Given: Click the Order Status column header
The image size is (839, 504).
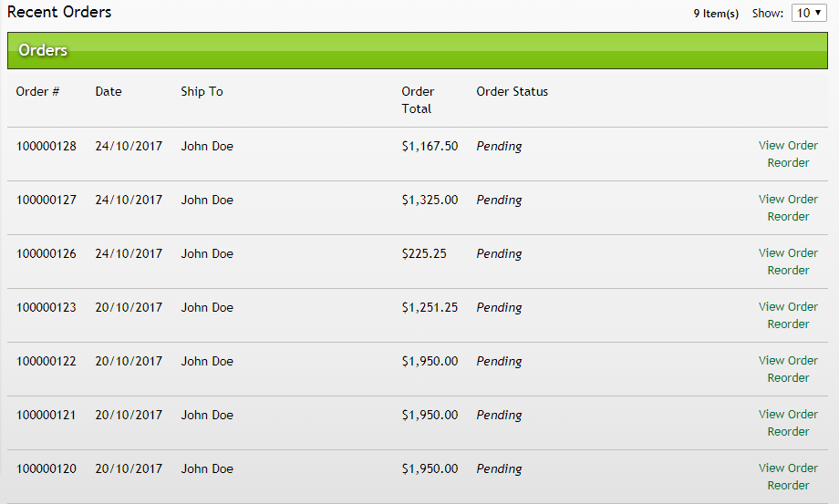Looking at the screenshot, I should 512,91.
